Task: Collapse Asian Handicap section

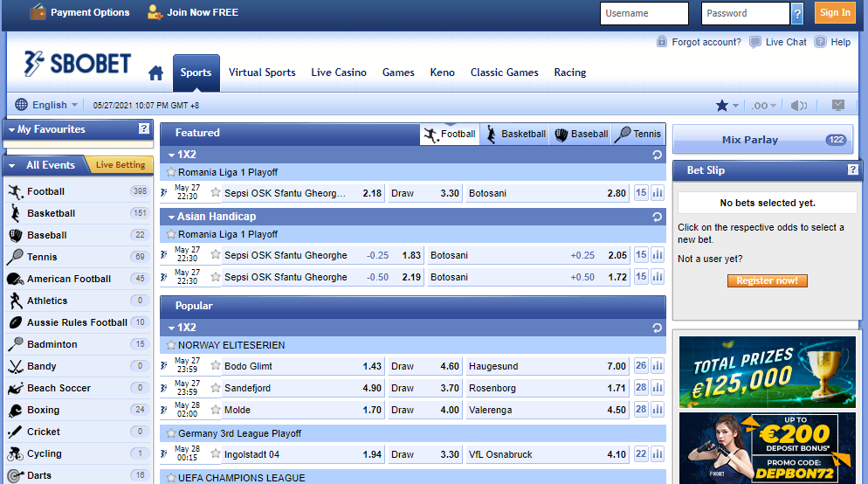Action: click(x=172, y=217)
